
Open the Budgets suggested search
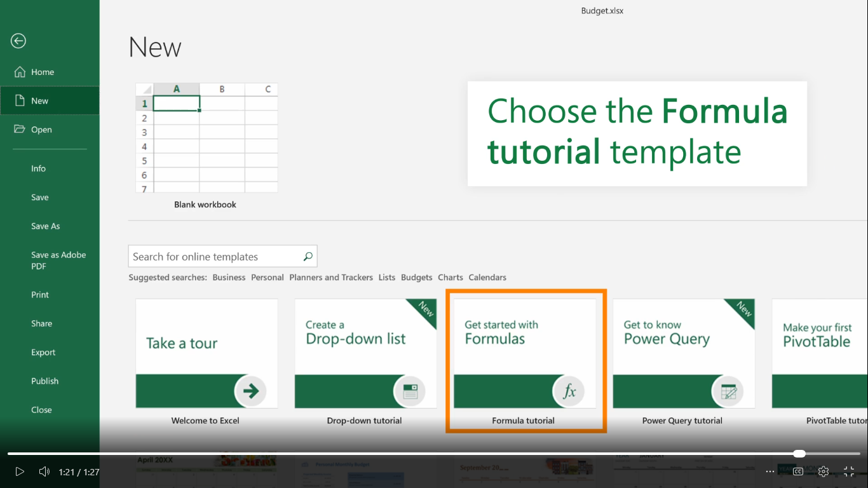[x=416, y=277]
